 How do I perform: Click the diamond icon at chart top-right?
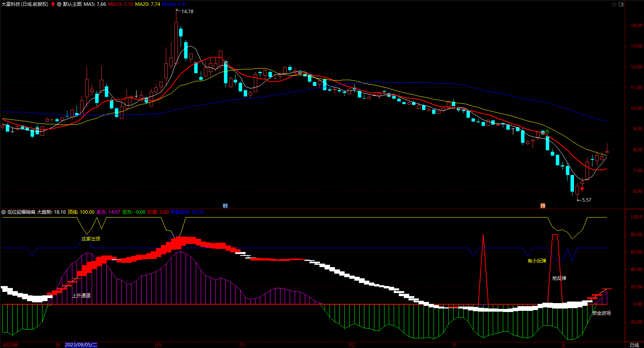[614, 4]
